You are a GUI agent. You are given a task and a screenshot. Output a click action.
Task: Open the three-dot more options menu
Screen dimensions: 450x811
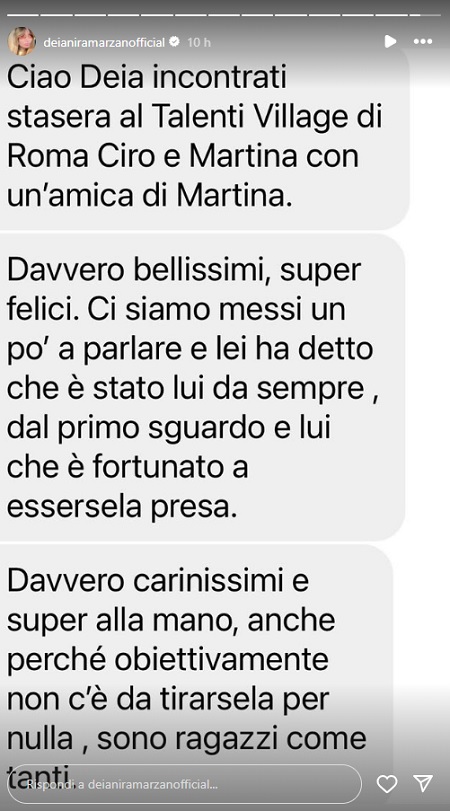point(423,42)
